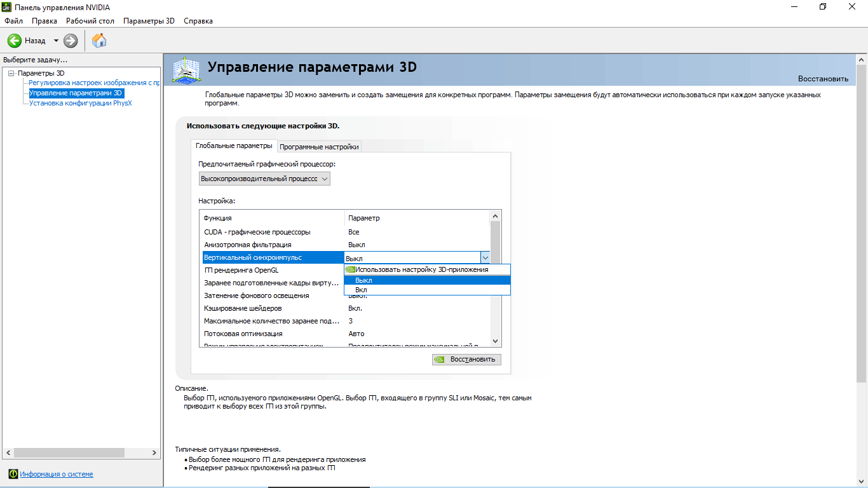Click the green Back arrow icon
This screenshot has width=868, height=488.
pos(14,41)
